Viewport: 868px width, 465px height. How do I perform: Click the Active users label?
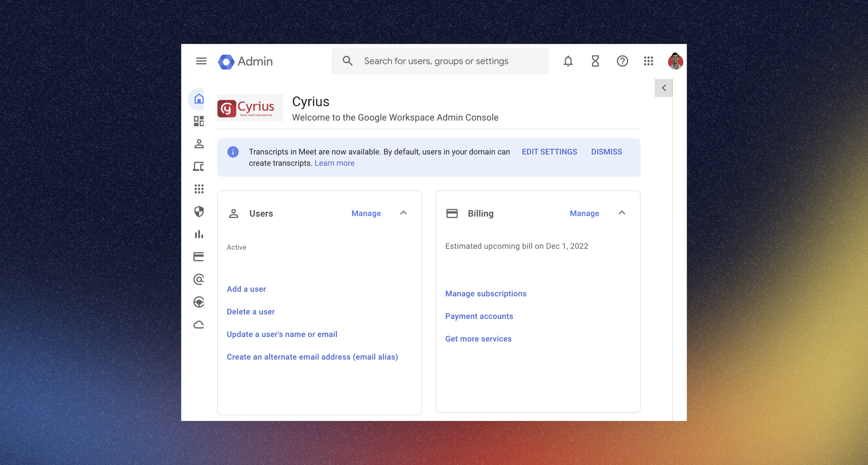[x=236, y=247]
